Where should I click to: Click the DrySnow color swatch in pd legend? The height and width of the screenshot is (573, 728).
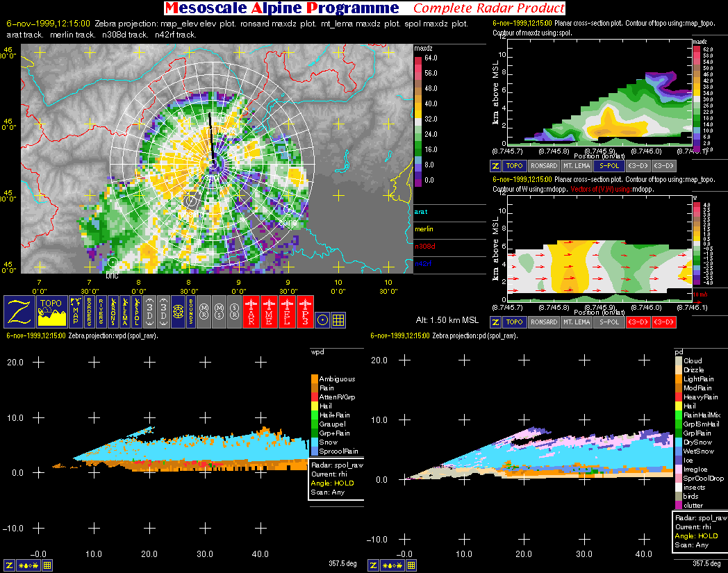[x=679, y=442]
